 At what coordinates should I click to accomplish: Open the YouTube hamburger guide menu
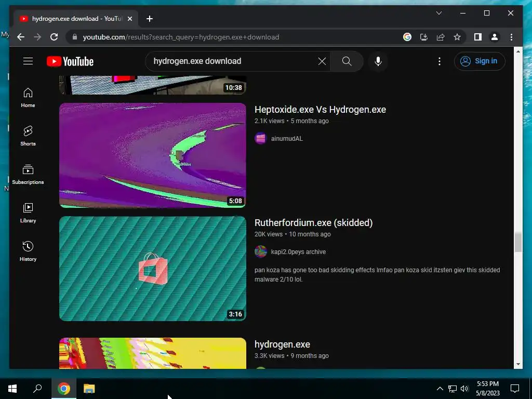tap(28, 61)
